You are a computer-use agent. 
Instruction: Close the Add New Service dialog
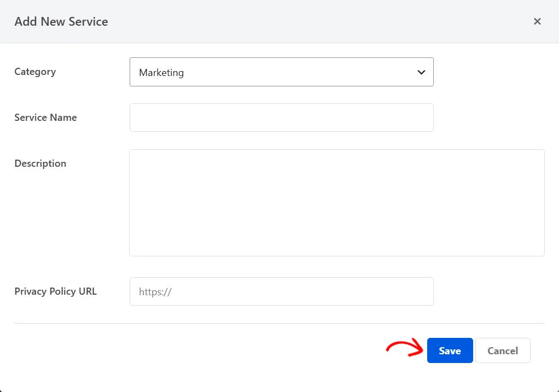tap(537, 21)
